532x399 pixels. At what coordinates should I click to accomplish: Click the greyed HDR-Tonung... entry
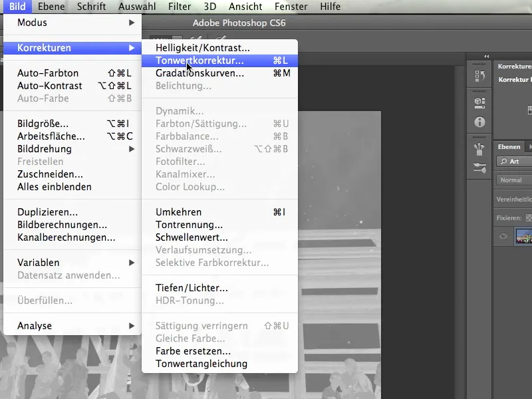coord(219,301)
